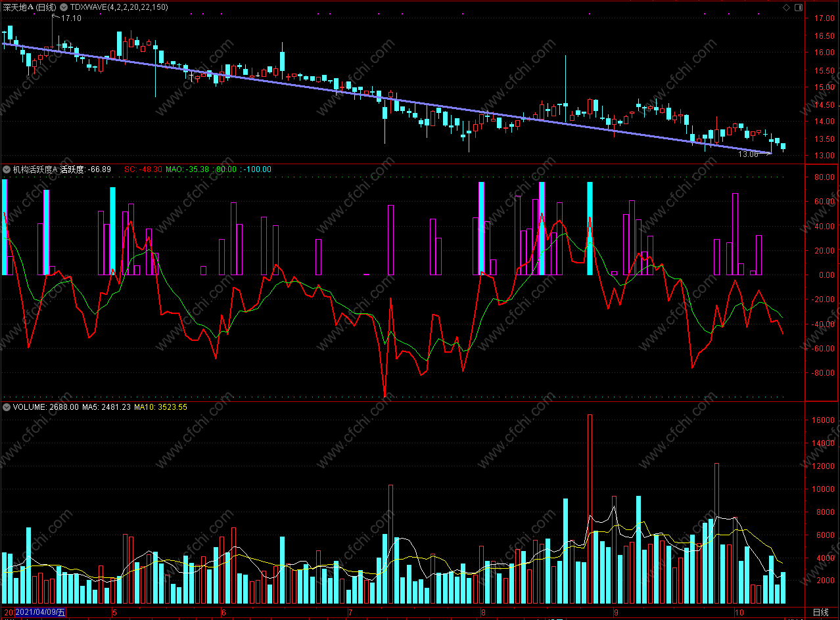Click the -80.00 indicator axis label
This screenshot has width=840, height=620.
point(824,373)
